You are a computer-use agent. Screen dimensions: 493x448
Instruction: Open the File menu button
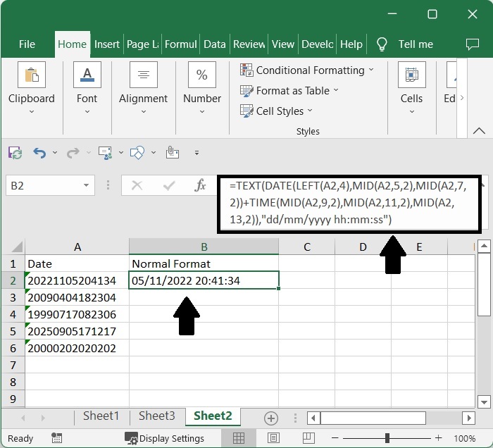click(x=27, y=44)
